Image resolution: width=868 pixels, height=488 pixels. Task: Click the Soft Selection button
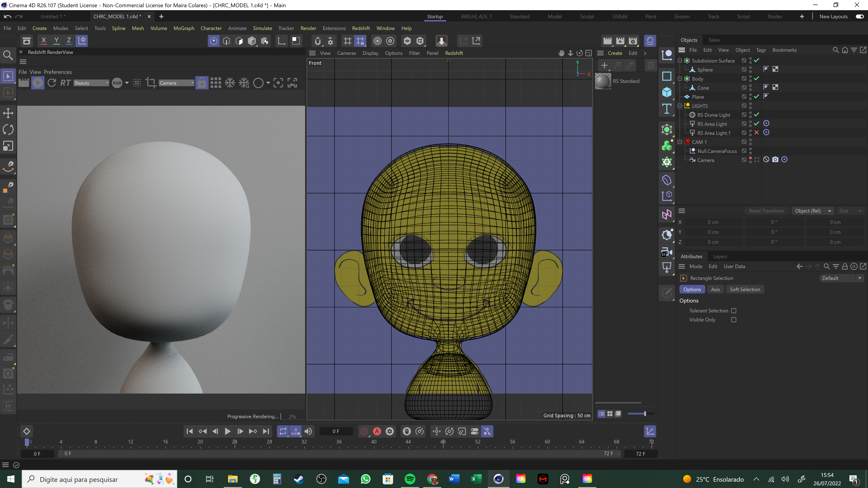[x=745, y=289]
